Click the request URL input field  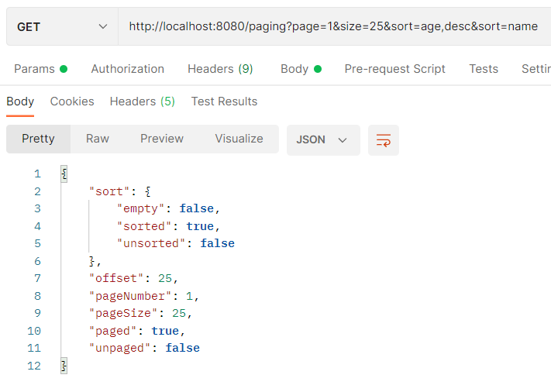tap(335, 26)
